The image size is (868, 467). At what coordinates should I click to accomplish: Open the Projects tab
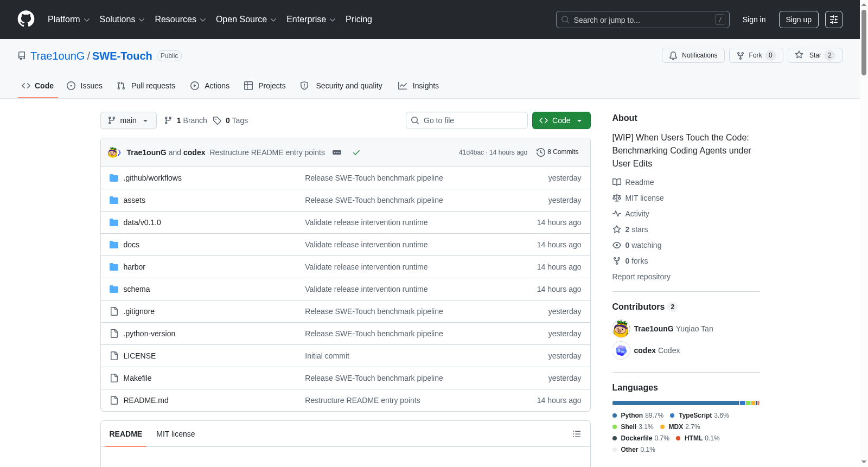(x=265, y=86)
